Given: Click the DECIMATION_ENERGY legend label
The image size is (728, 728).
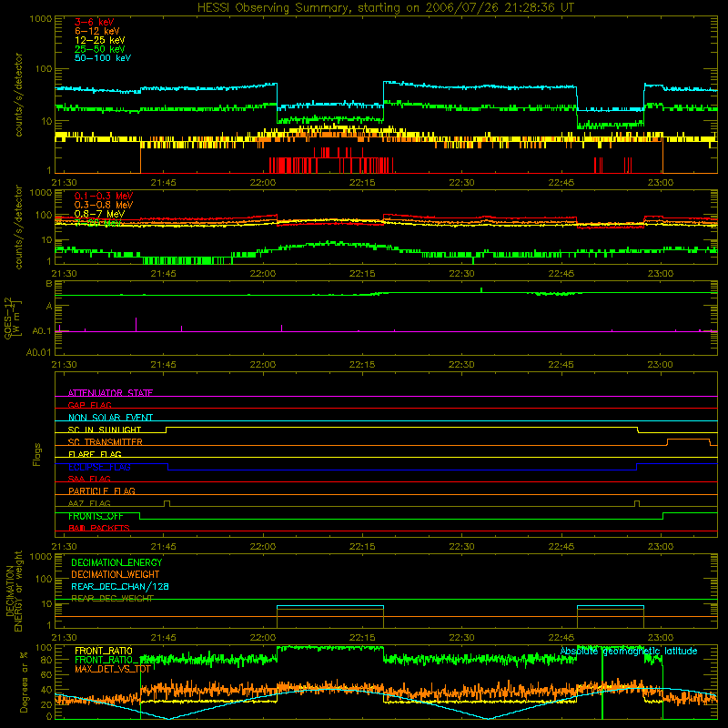Looking at the screenshot, I should 116,562.
